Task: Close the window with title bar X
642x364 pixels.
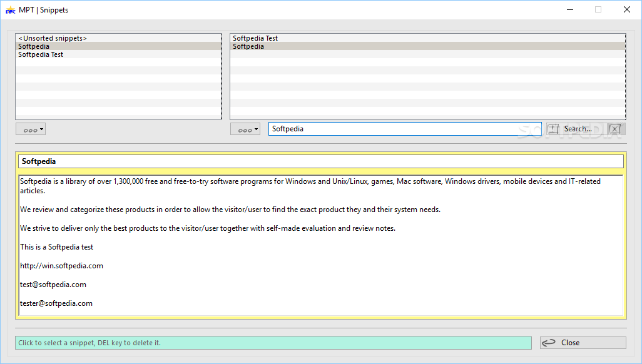Action: [626, 9]
